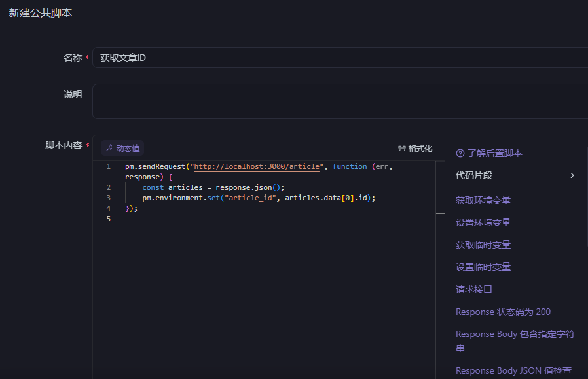Image resolution: width=588 pixels, height=379 pixels.
Task: Insert the Response 状态码为 200 snippet
Action: (x=503, y=312)
